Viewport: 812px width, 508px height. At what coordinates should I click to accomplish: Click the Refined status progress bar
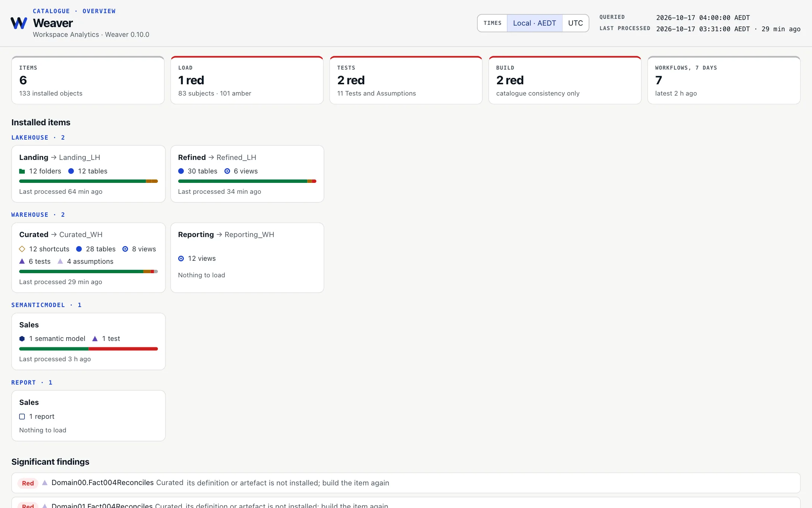point(247,181)
